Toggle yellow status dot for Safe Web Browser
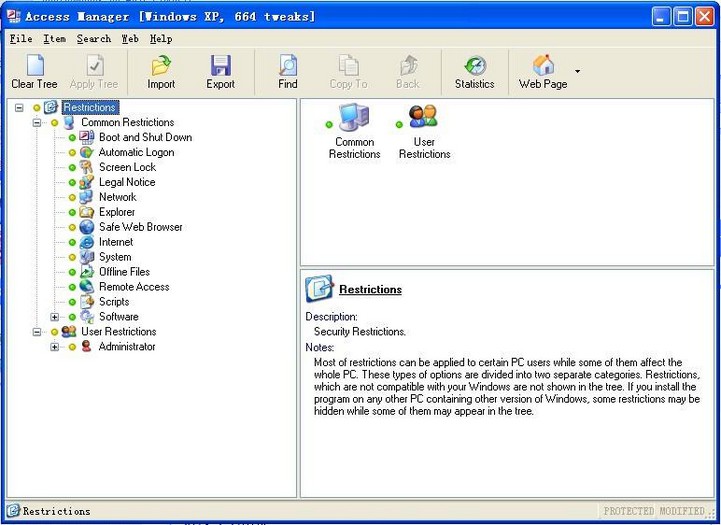Screen dimensions: 721x525 (x=72, y=228)
